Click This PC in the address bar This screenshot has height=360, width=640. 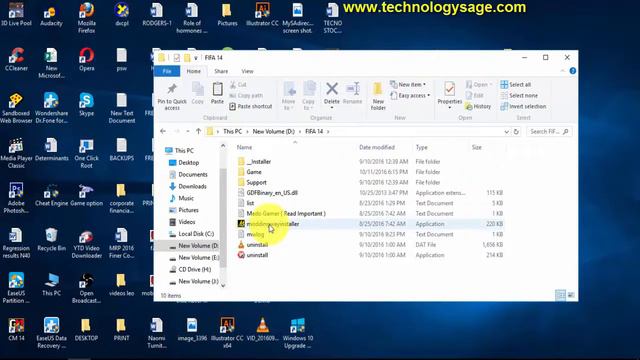(232, 131)
